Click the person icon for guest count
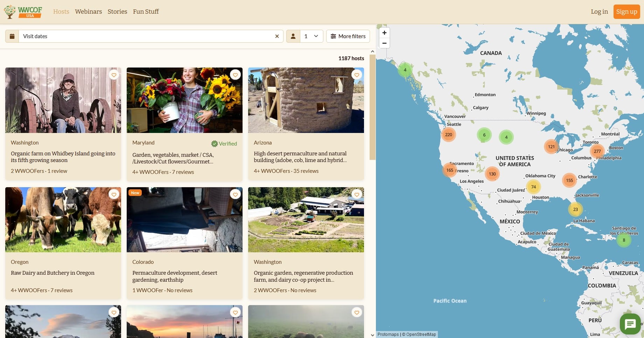 [x=293, y=36]
